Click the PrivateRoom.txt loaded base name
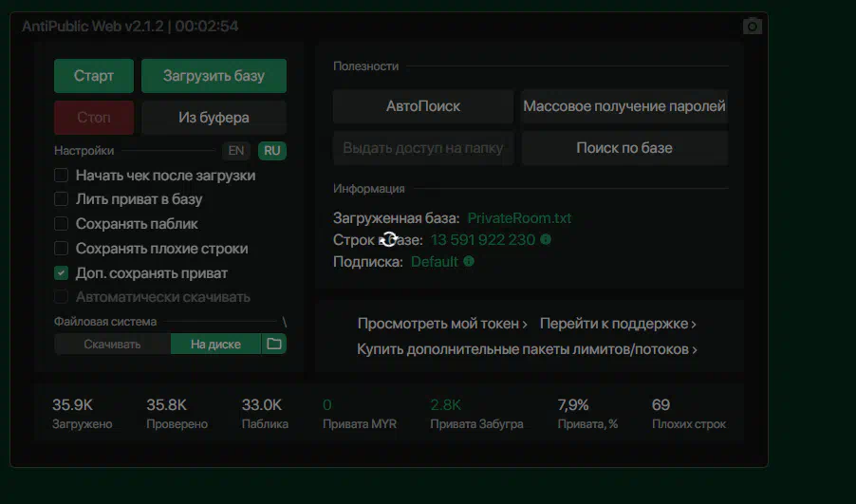This screenshot has height=504, width=856. point(519,218)
